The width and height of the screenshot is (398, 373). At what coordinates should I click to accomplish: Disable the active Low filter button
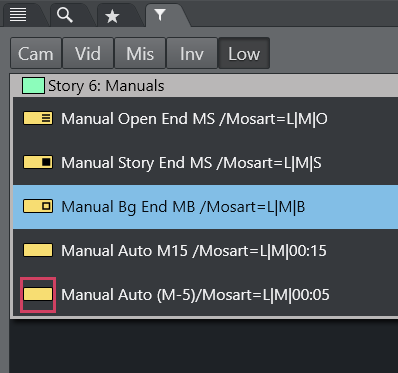click(x=244, y=53)
